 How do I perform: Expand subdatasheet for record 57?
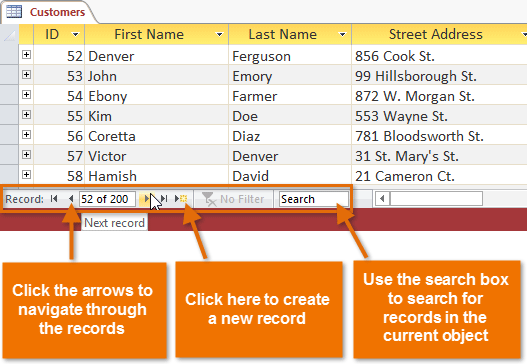pos(27,154)
